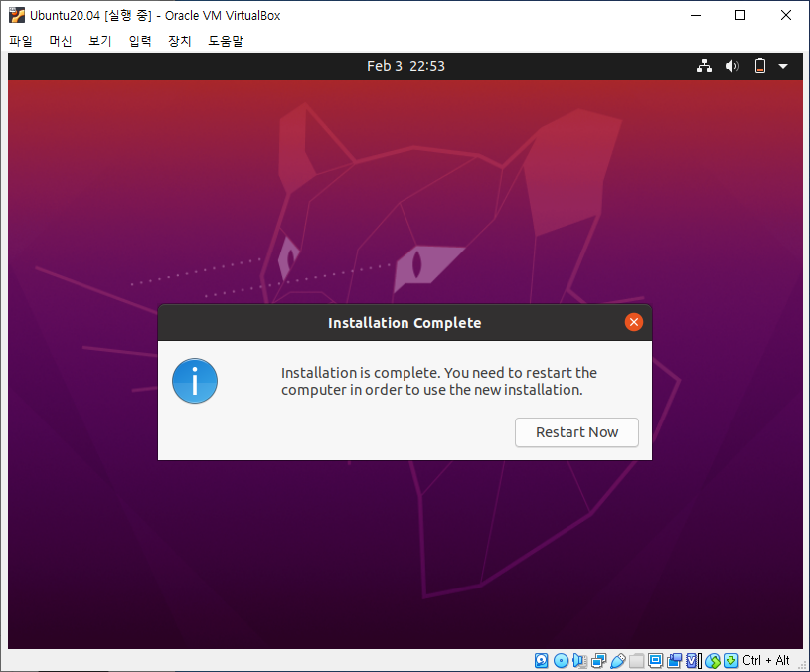
Task: Click the VirtualBox title bar app icon
Action: [x=17, y=15]
